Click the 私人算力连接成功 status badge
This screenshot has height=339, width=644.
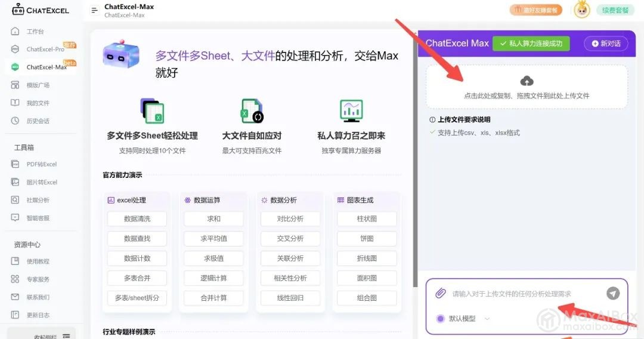coord(531,44)
